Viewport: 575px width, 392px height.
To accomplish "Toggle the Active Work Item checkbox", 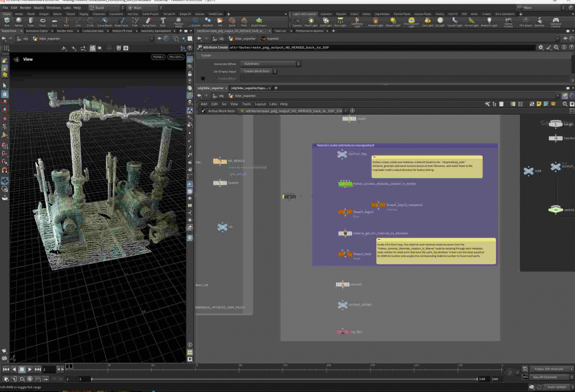I will [203, 111].
